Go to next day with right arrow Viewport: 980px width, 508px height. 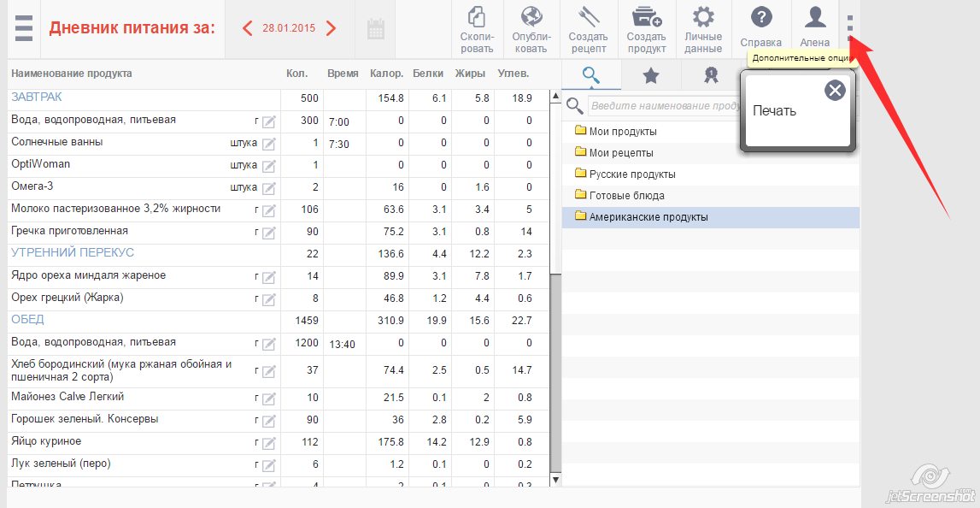tap(332, 28)
